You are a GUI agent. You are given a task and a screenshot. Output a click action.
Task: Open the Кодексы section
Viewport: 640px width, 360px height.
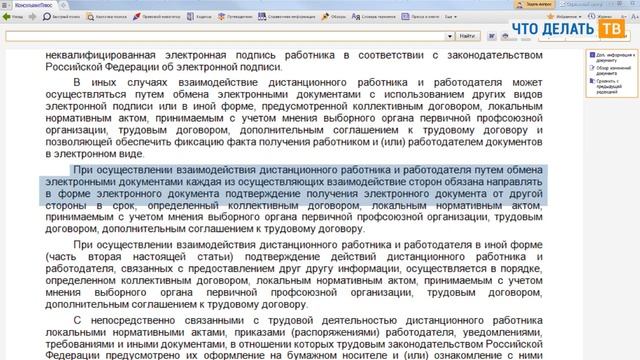pyautogui.click(x=199, y=17)
